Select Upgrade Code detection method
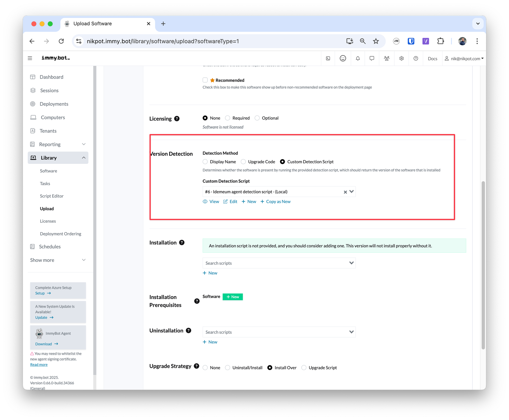Image resolution: width=509 pixels, height=420 pixels. tap(243, 162)
